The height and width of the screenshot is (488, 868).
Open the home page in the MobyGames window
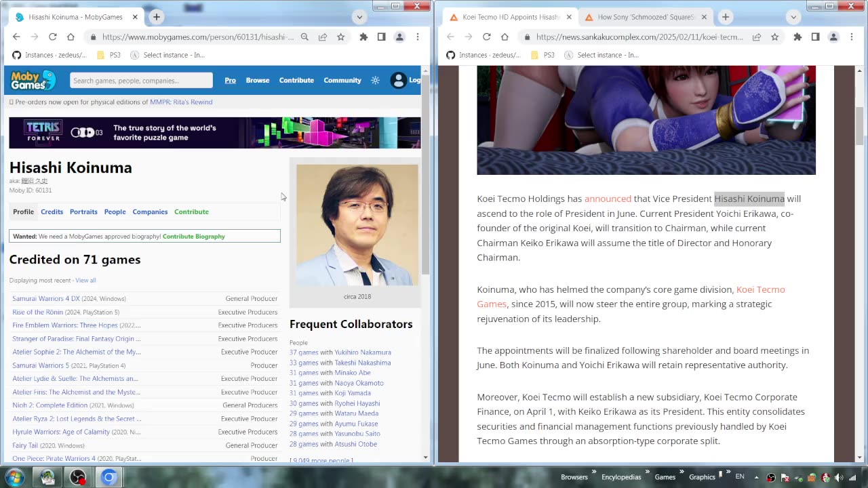tap(71, 37)
